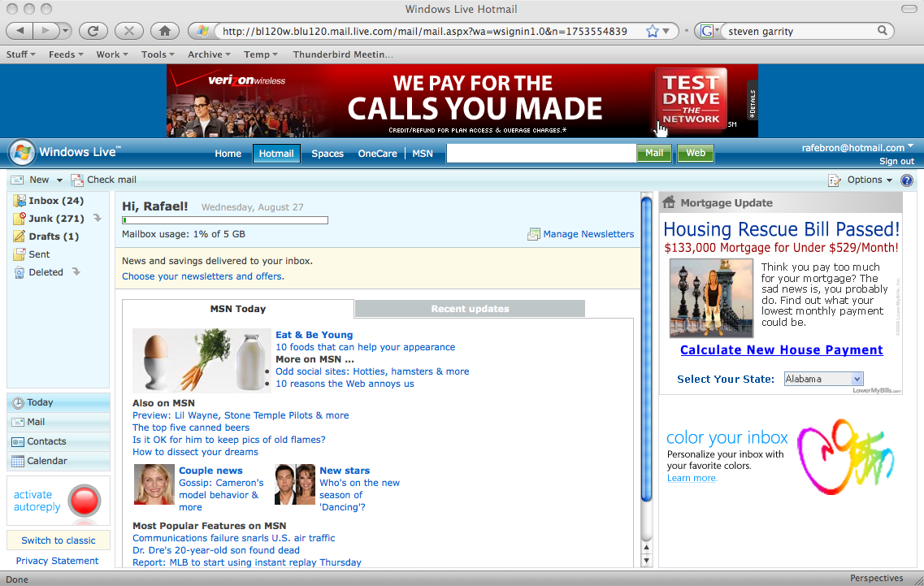Click the New message envelope icon
Screen dimensions: 924x586
pos(18,180)
